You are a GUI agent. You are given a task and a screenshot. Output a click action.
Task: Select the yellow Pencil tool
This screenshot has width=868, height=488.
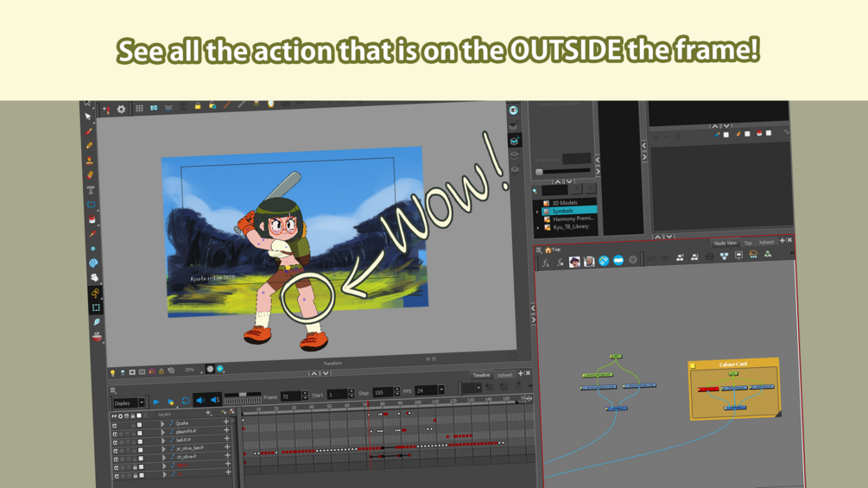click(x=89, y=145)
